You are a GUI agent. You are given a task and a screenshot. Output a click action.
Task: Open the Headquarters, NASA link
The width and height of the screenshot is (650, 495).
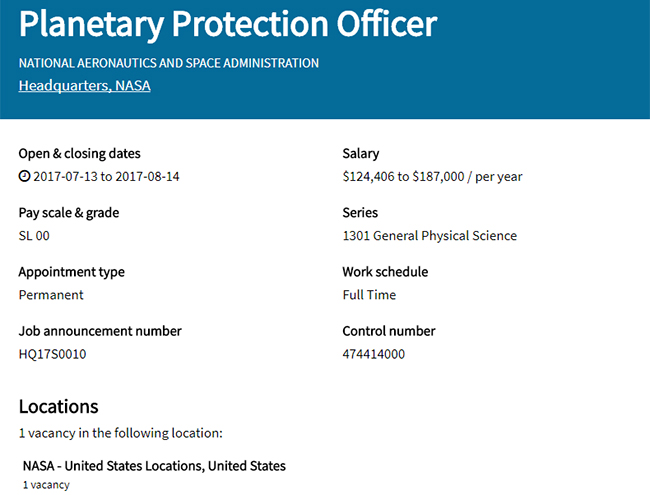pos(84,86)
